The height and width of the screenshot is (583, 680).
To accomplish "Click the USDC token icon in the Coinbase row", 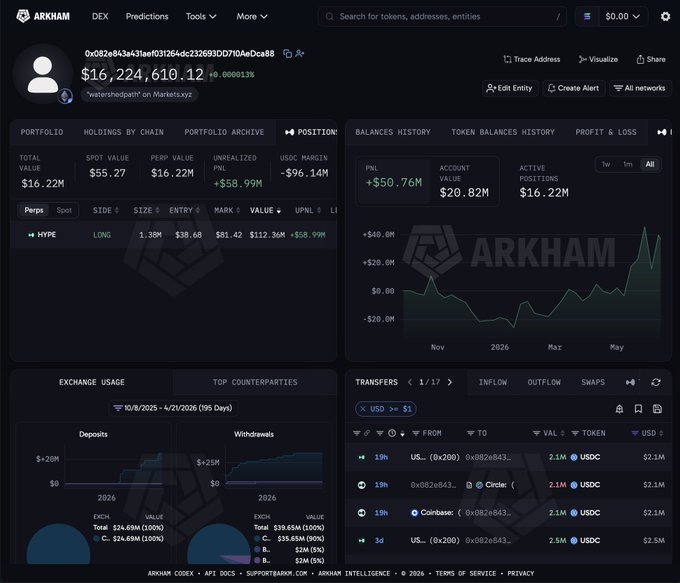I will pos(574,513).
